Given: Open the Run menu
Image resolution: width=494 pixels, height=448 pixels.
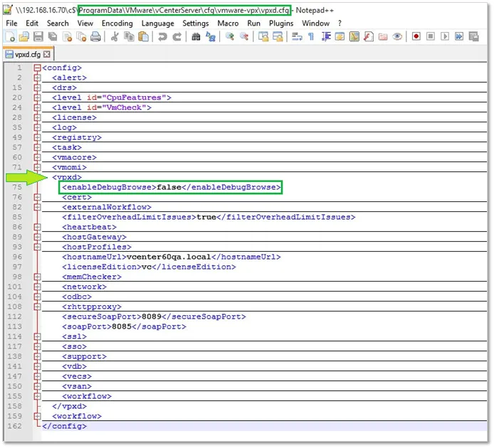Looking at the screenshot, I should (x=253, y=23).
